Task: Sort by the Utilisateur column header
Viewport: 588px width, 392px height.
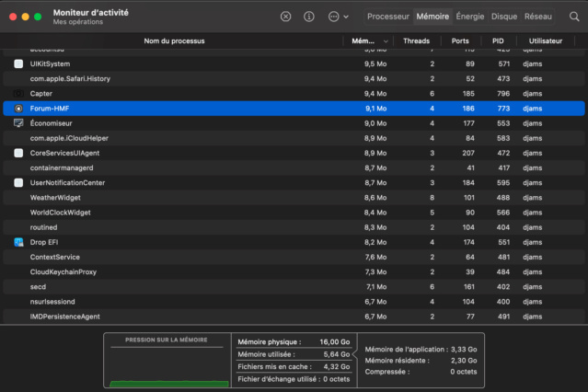Action: [546, 40]
